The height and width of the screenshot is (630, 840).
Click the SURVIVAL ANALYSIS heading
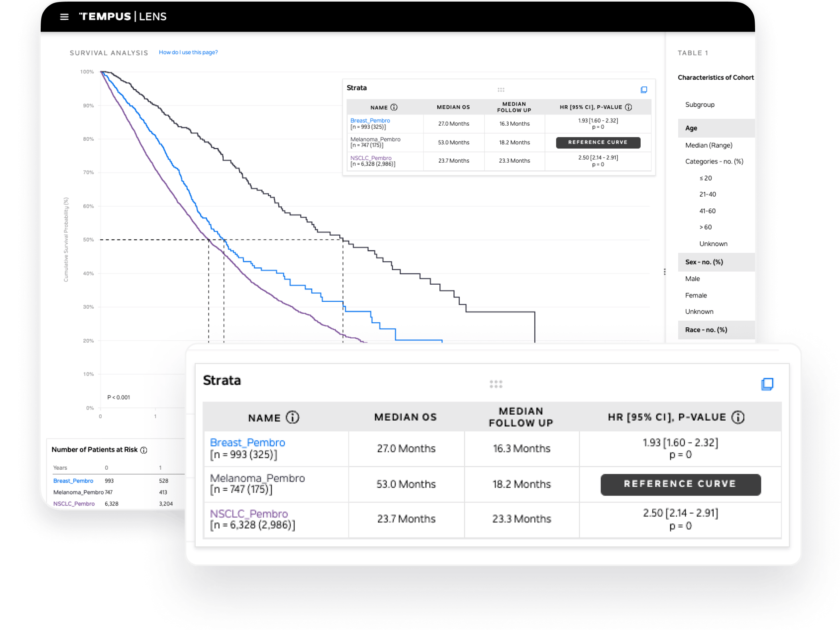pyautogui.click(x=109, y=53)
